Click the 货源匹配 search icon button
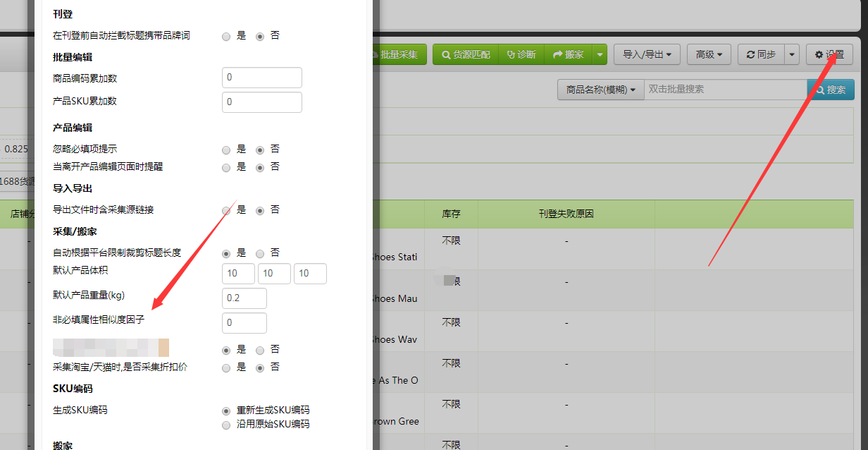 click(x=465, y=54)
